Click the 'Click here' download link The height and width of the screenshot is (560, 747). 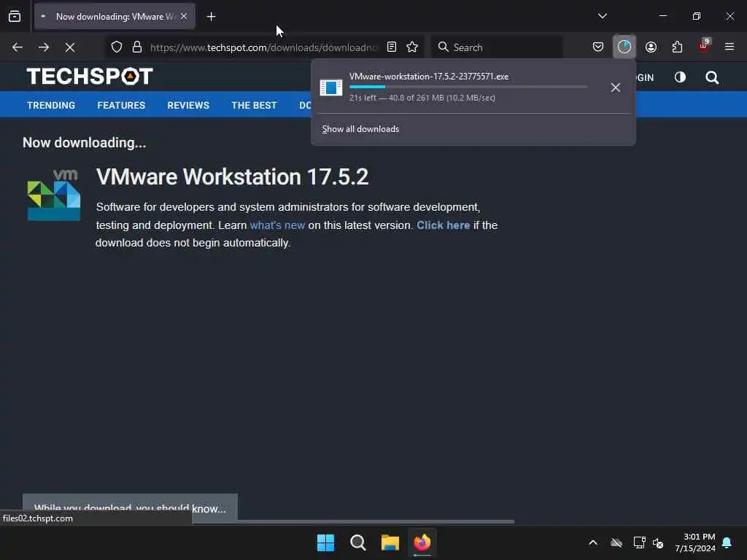(x=443, y=225)
